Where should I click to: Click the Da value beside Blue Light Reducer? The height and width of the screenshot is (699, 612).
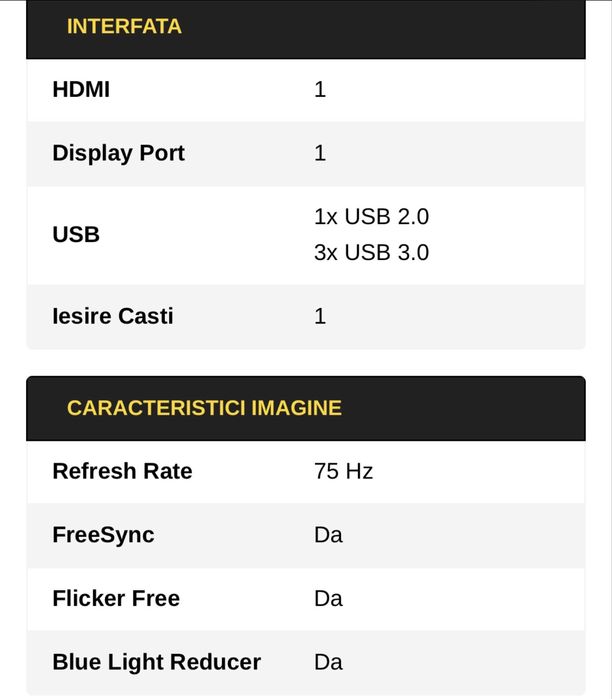328,663
